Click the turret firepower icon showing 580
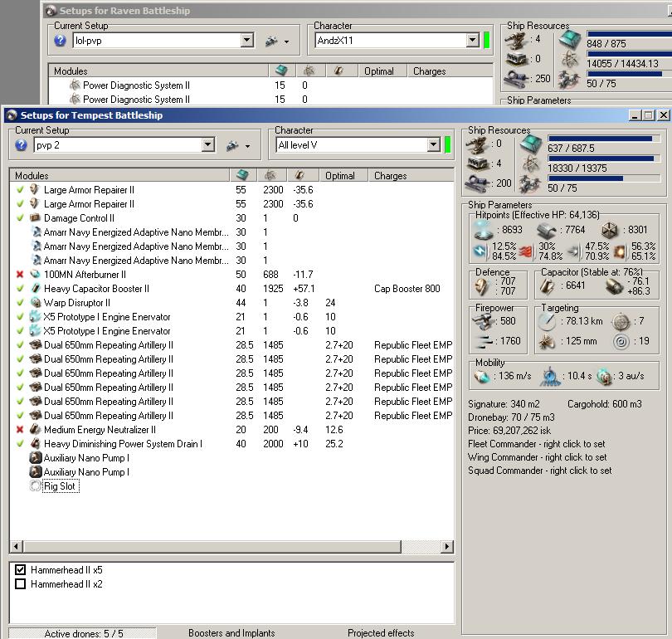The image size is (672, 639). 484,321
